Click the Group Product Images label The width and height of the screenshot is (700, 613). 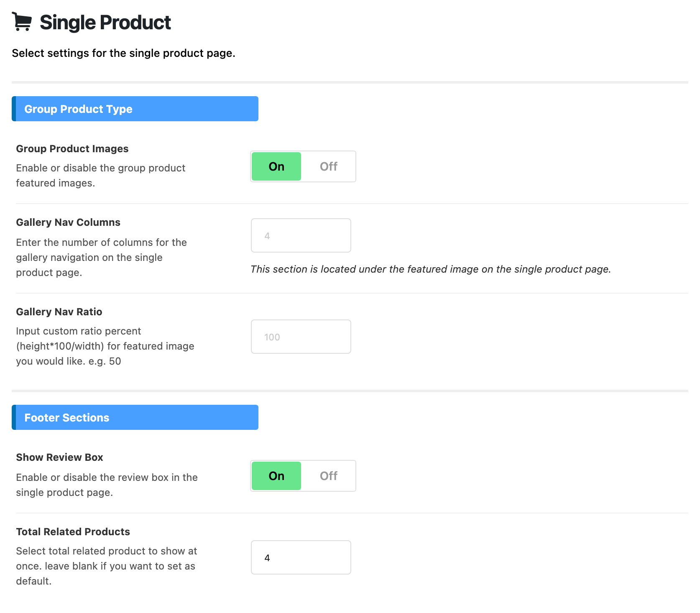72,149
